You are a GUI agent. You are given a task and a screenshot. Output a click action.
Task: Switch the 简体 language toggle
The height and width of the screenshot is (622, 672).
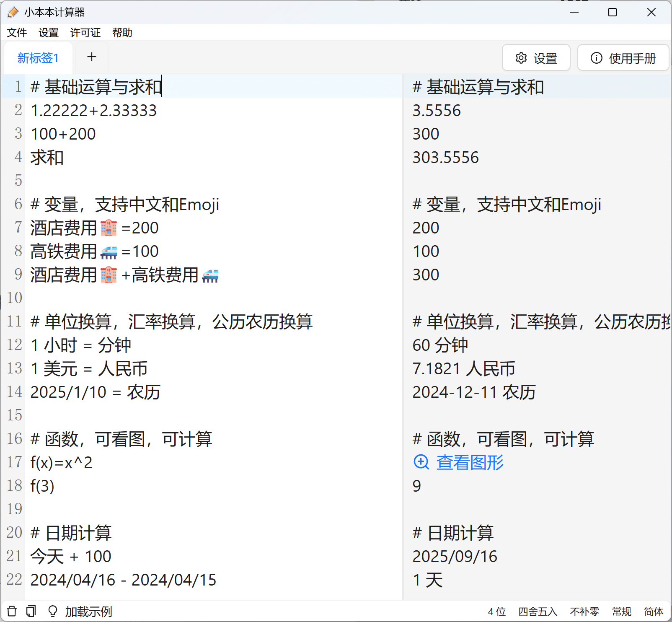[x=654, y=612]
